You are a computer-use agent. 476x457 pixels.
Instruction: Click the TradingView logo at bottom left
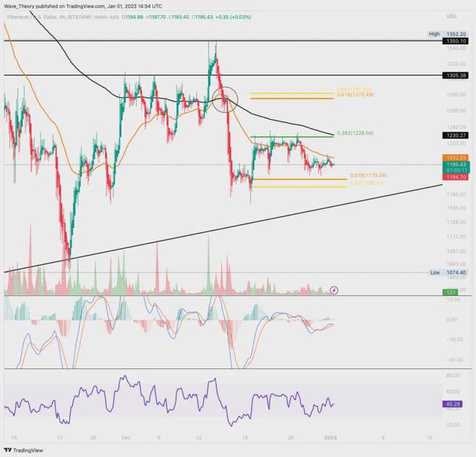(24, 450)
